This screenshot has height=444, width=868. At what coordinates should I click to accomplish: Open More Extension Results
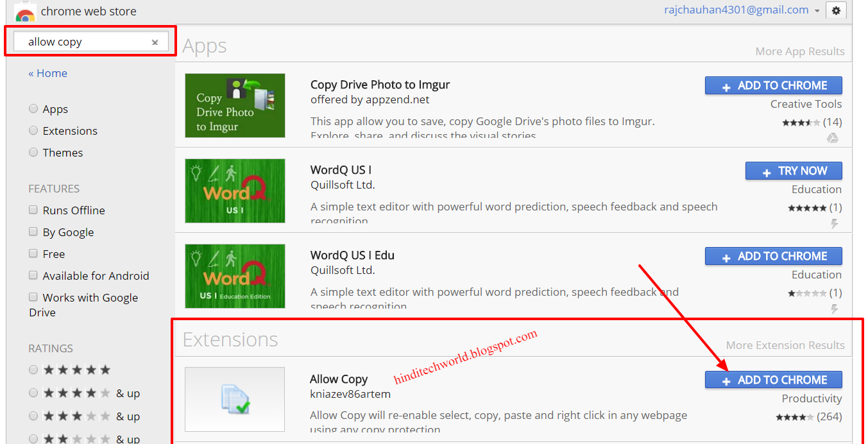785,345
